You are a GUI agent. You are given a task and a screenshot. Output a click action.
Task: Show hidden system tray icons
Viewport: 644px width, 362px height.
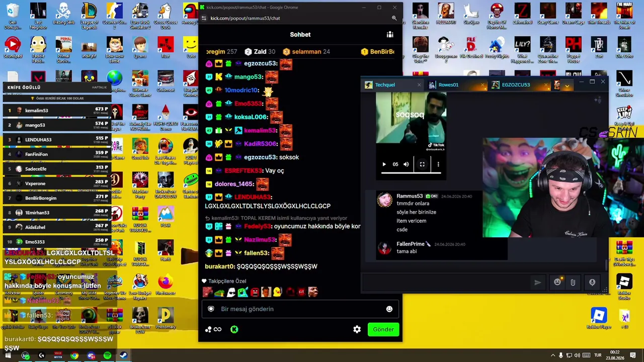pos(553,355)
